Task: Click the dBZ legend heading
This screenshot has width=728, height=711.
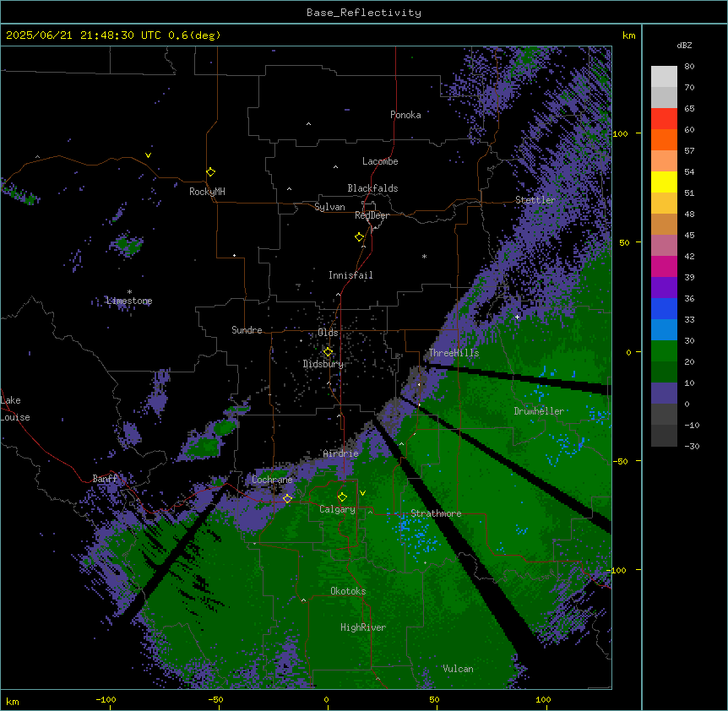Action: click(684, 45)
